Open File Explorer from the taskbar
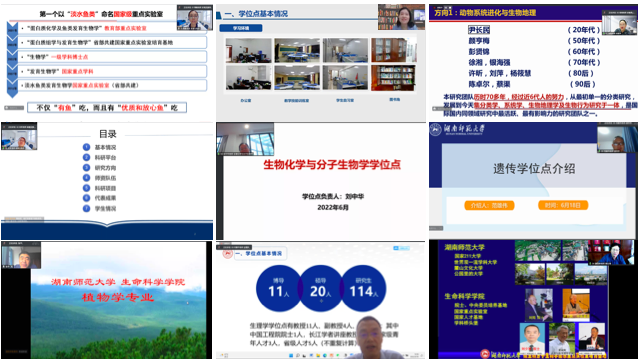The height and width of the screenshot is (363, 640). click(x=318, y=356)
